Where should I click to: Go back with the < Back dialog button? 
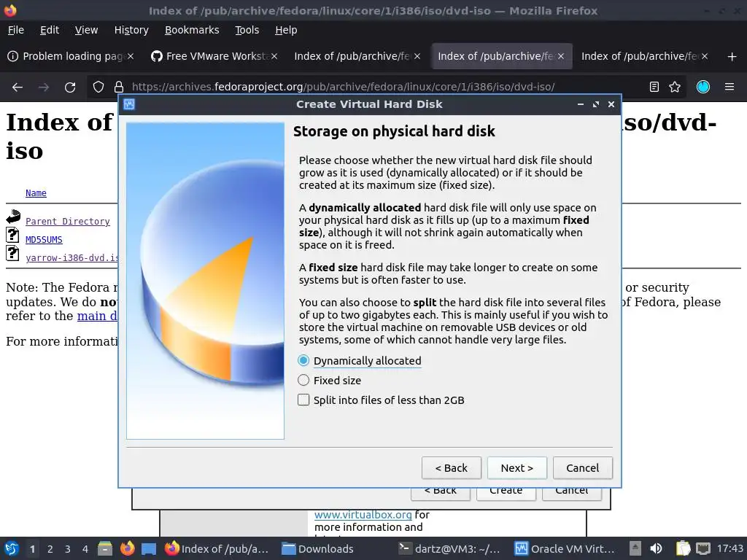pyautogui.click(x=451, y=468)
